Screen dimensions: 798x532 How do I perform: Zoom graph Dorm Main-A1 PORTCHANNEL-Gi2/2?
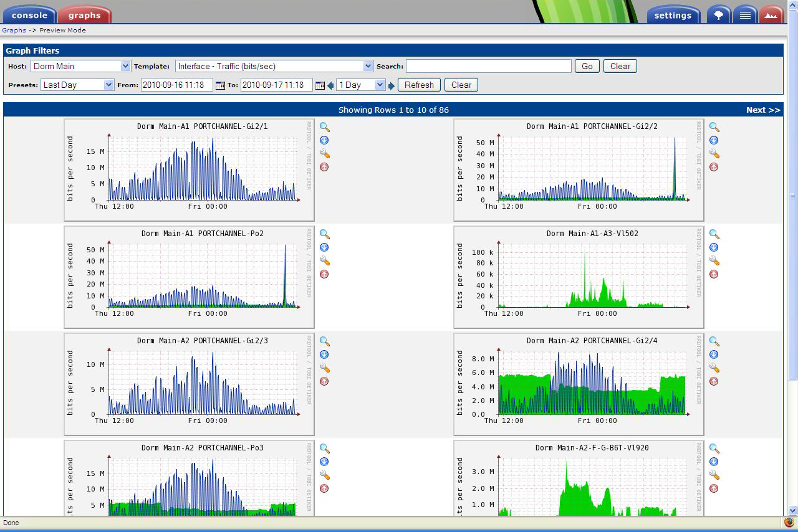point(714,127)
